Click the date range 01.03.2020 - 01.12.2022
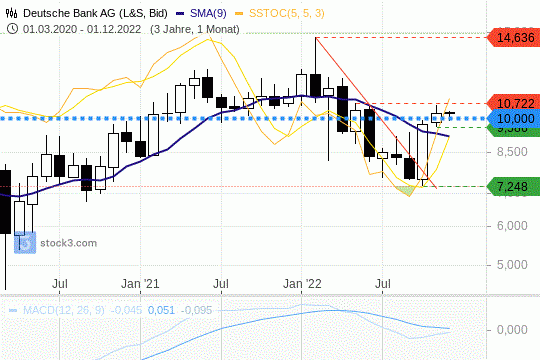 tap(82, 29)
